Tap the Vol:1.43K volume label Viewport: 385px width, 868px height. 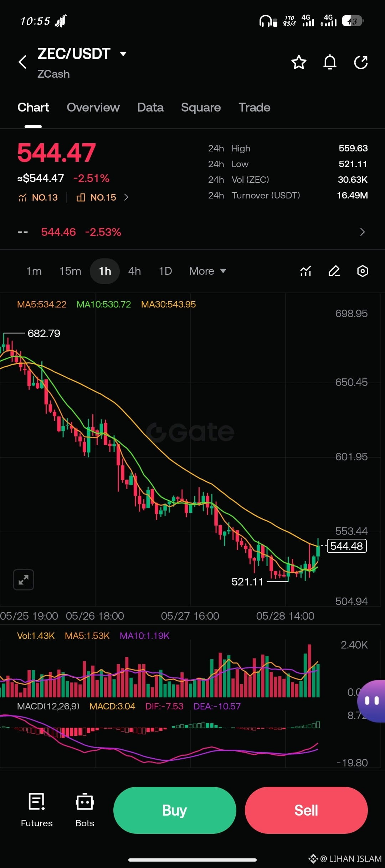(36, 636)
